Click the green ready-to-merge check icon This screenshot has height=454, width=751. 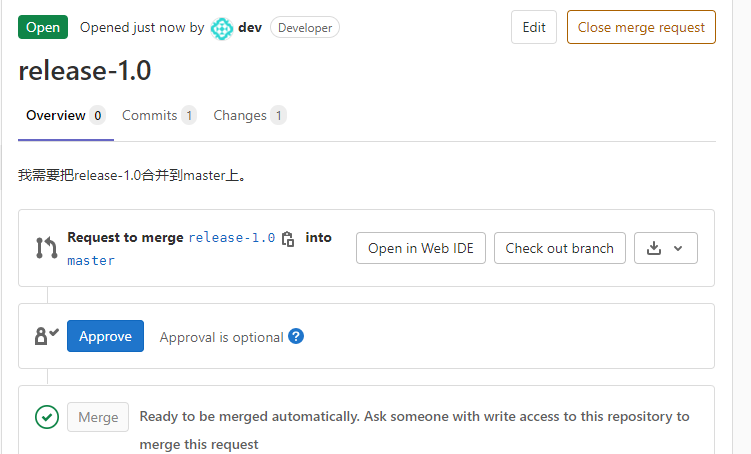[46, 417]
